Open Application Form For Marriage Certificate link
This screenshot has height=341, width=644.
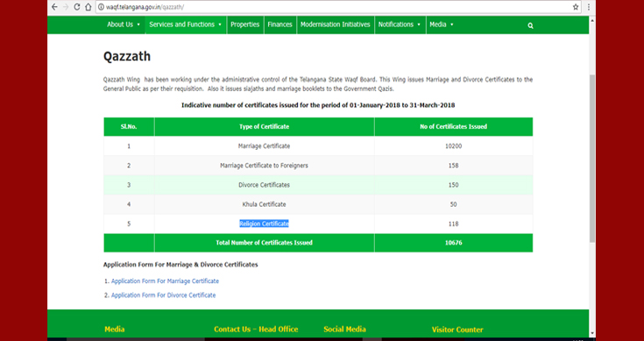[x=165, y=281]
